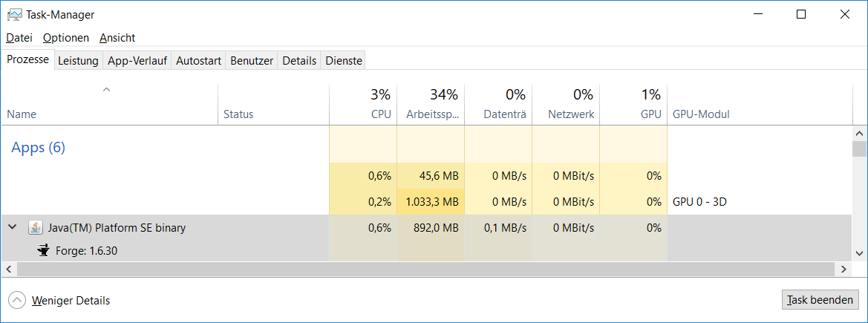This screenshot has height=323, width=868.
Task: Click the Java coffee cup process icon
Action: (36, 228)
